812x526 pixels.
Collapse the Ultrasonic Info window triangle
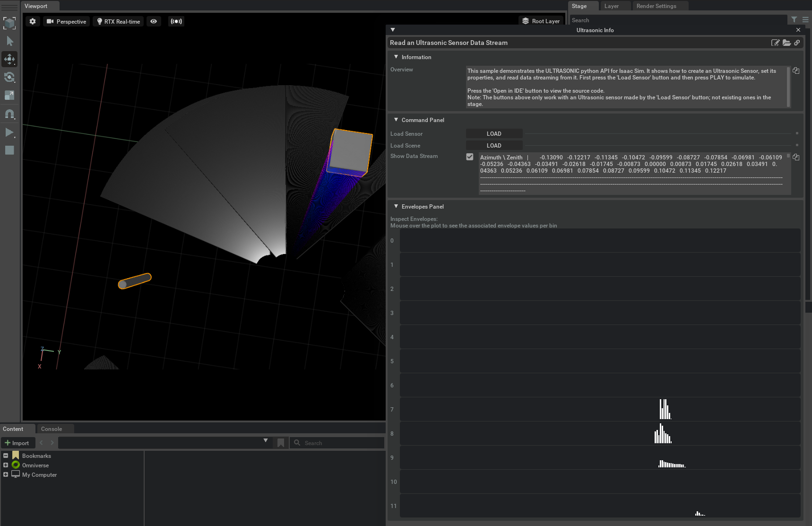pyautogui.click(x=393, y=30)
